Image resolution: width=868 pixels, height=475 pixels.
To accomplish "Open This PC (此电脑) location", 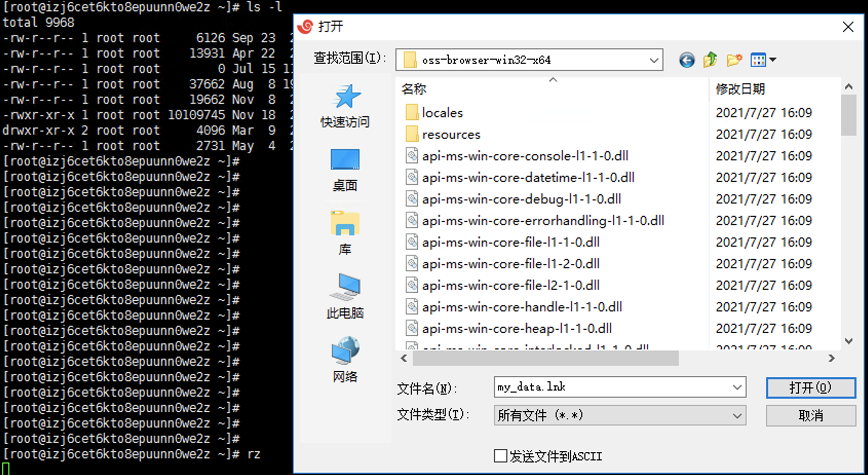I will [x=345, y=297].
